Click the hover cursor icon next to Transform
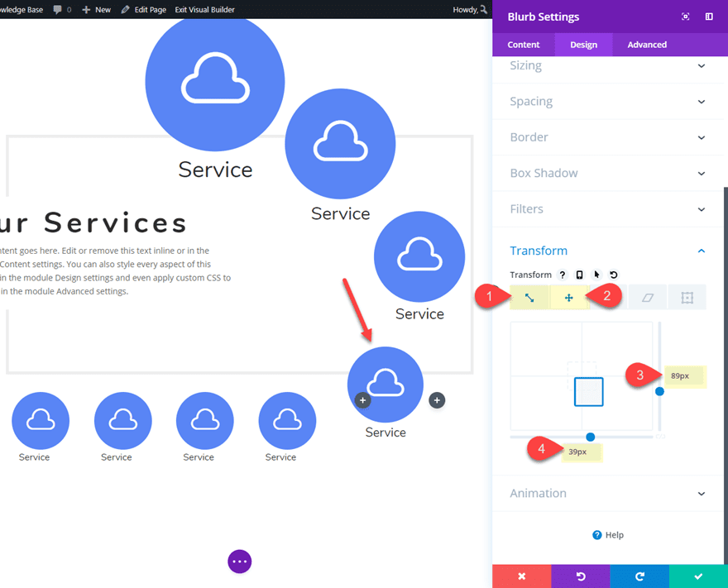The image size is (728, 588). point(596,274)
